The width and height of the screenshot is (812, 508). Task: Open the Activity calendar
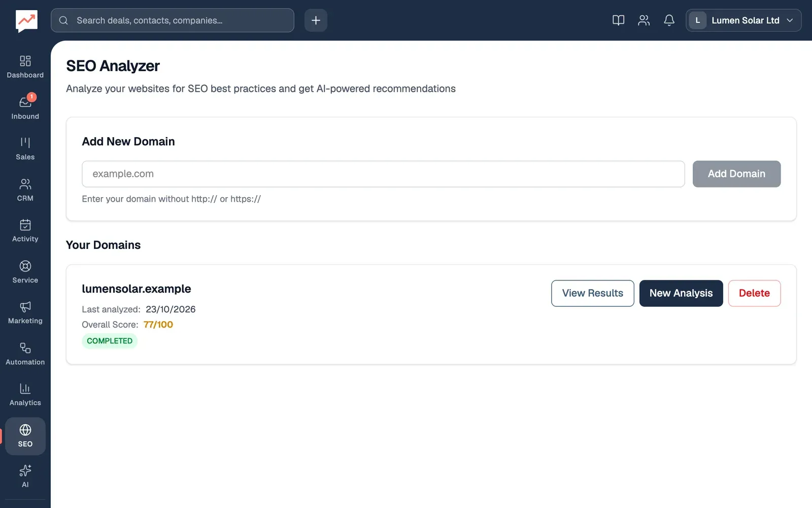(25, 231)
